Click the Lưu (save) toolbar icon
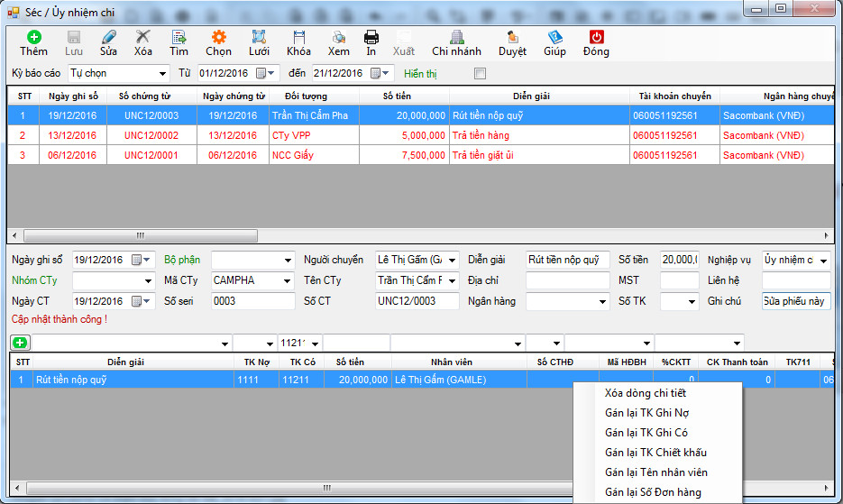The image size is (843, 504). point(74,37)
